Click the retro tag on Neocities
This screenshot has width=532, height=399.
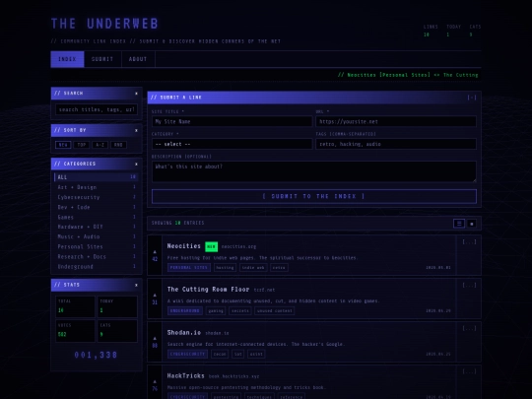[x=279, y=268]
